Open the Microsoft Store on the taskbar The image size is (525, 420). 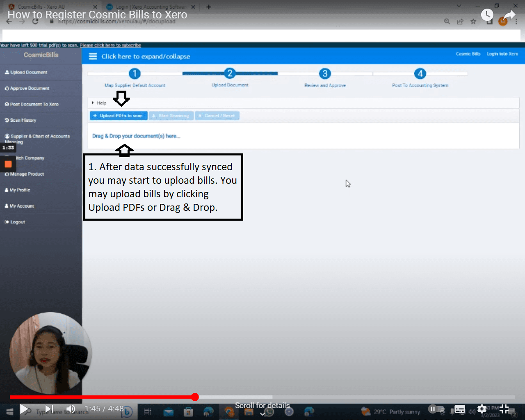point(188,412)
